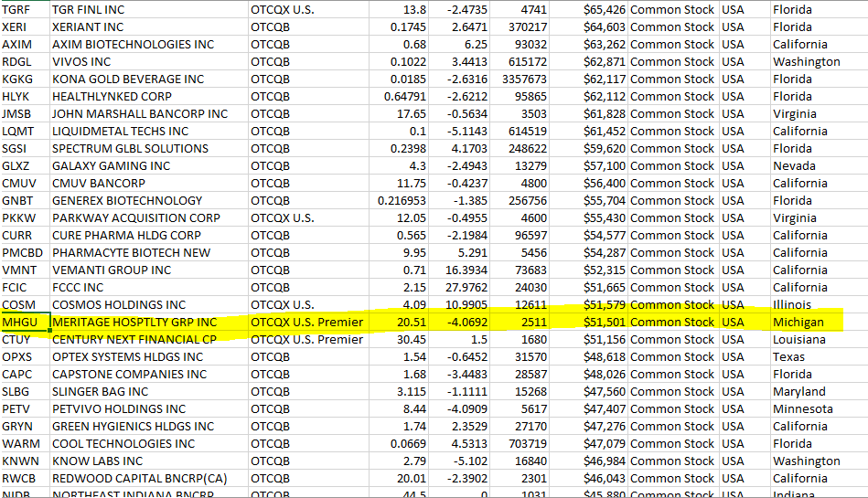Click XERIANT INC company cell
The image size is (868, 498).
click(x=149, y=27)
